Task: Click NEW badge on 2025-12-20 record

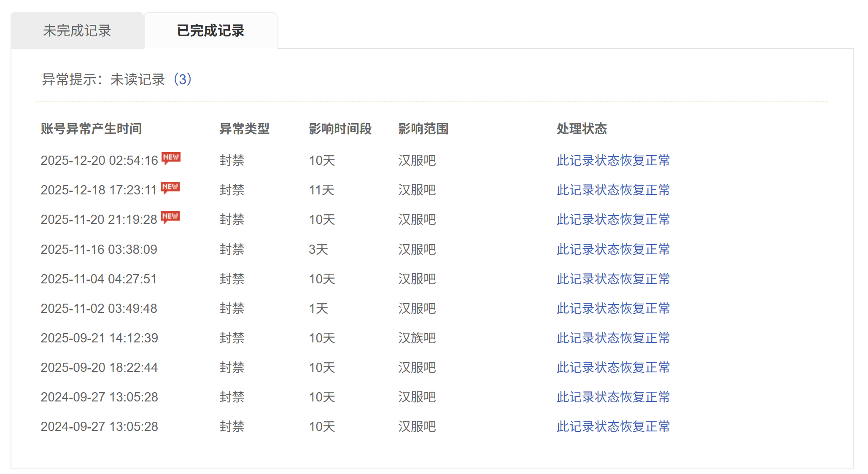Action: [x=171, y=158]
